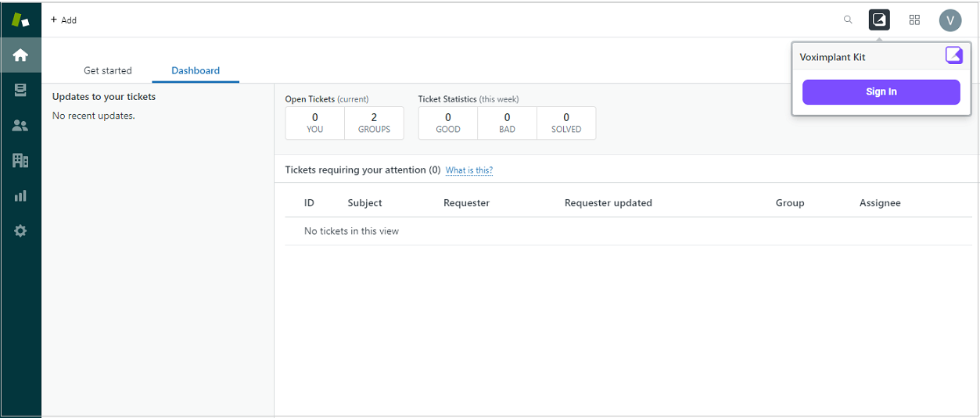Sort by the Requester column header
Image resolution: width=980 pixels, height=418 pixels.
click(x=466, y=202)
